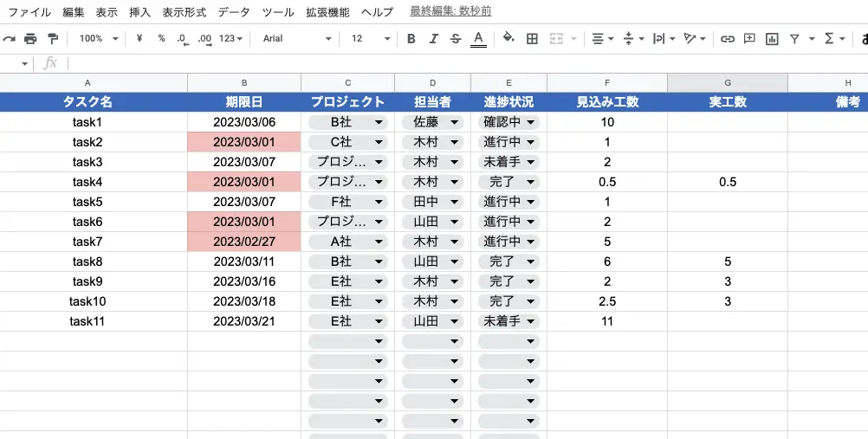Open task5 project dropdown F社
This screenshot has height=439, width=868.
click(347, 202)
